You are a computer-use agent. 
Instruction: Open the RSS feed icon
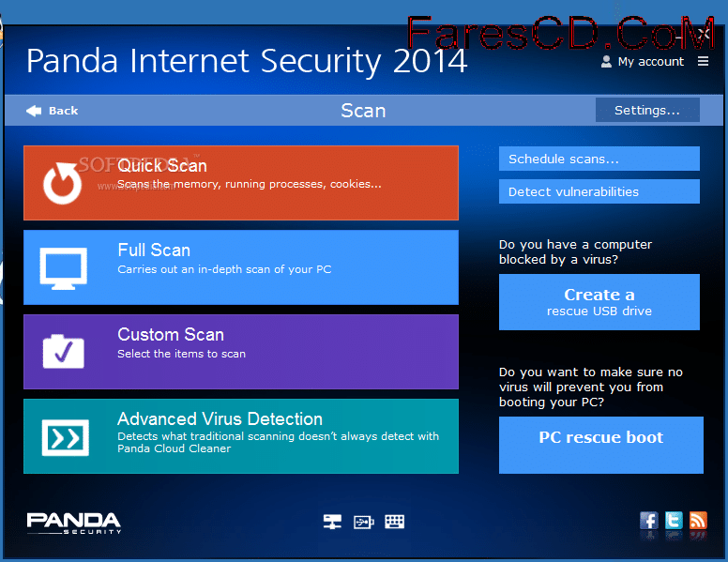[698, 521]
